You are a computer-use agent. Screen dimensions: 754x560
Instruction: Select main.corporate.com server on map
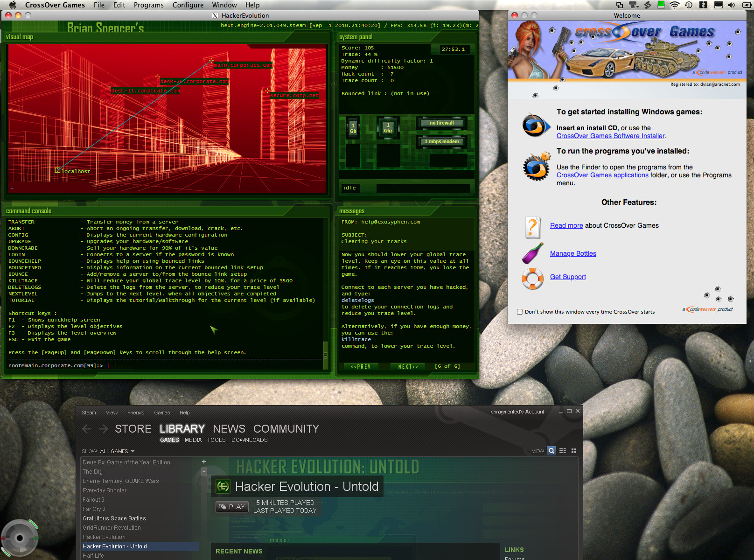pos(243,65)
